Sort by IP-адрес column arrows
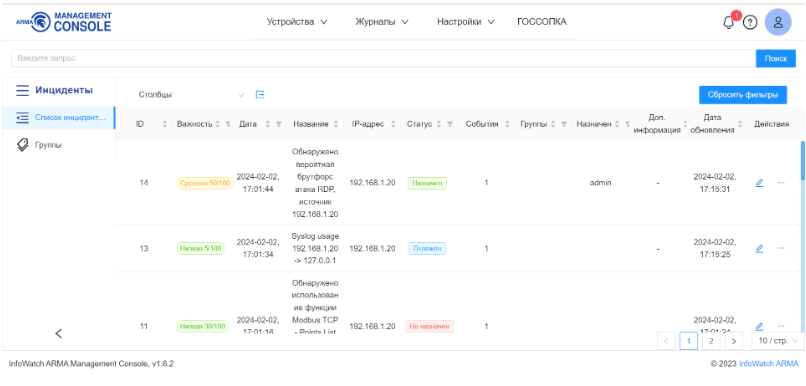This screenshot has height=386, width=806. 393,124
